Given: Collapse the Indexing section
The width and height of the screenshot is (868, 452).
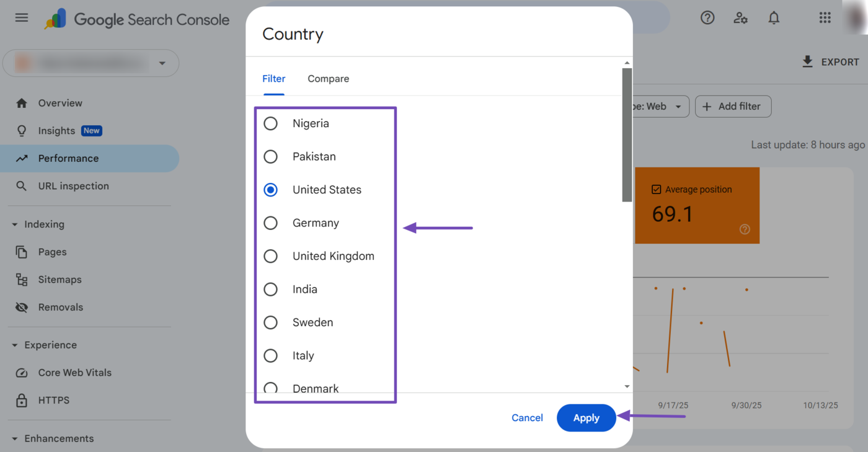Looking at the screenshot, I should point(14,224).
